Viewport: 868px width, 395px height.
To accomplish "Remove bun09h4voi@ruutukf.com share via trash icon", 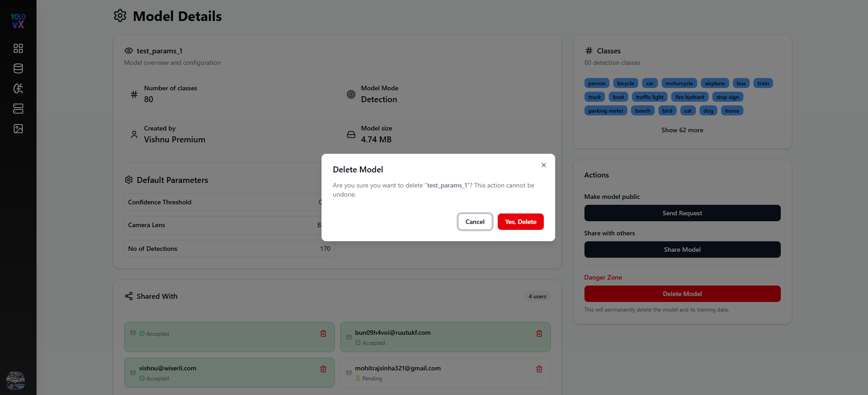I will 539,333.
